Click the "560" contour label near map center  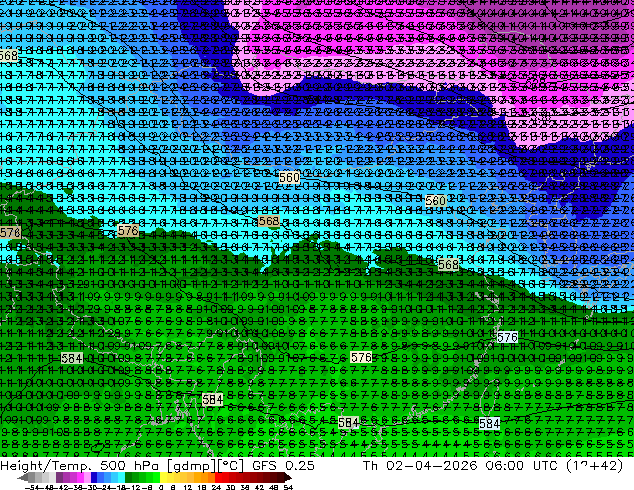click(290, 177)
